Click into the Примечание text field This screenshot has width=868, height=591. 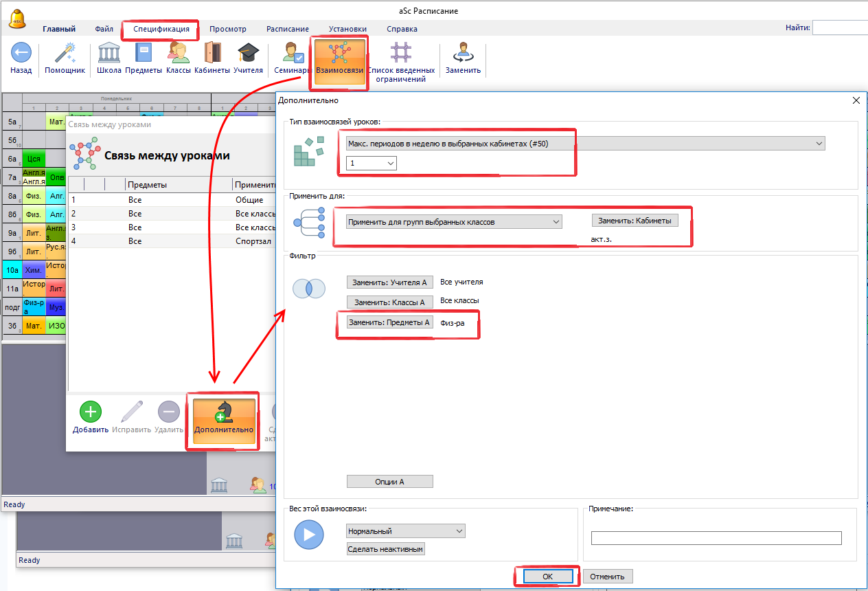click(716, 538)
